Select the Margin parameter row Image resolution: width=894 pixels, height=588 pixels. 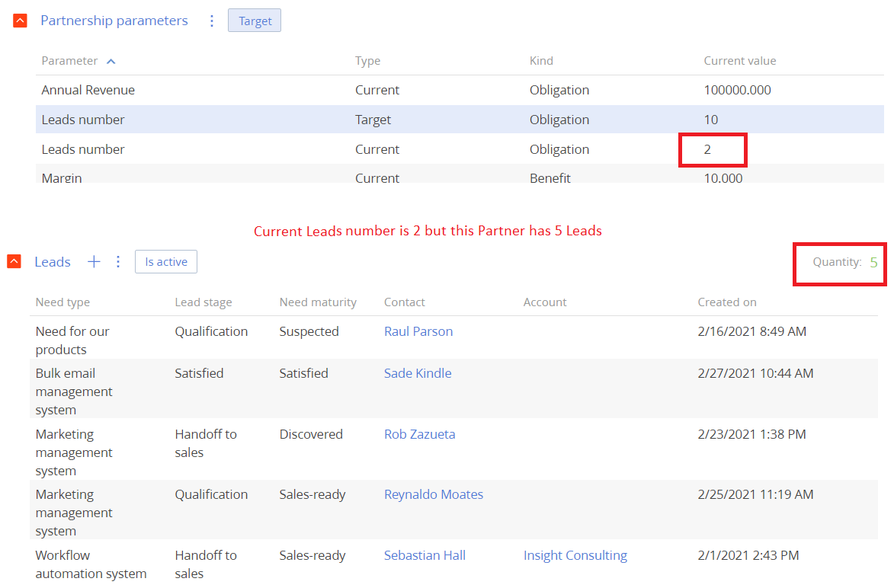[x=460, y=174]
